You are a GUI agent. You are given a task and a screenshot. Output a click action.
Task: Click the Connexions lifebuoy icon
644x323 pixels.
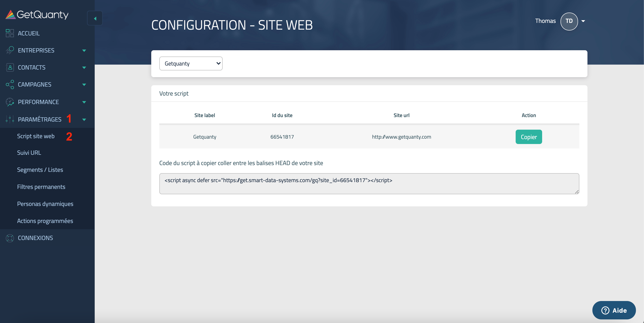pos(10,238)
